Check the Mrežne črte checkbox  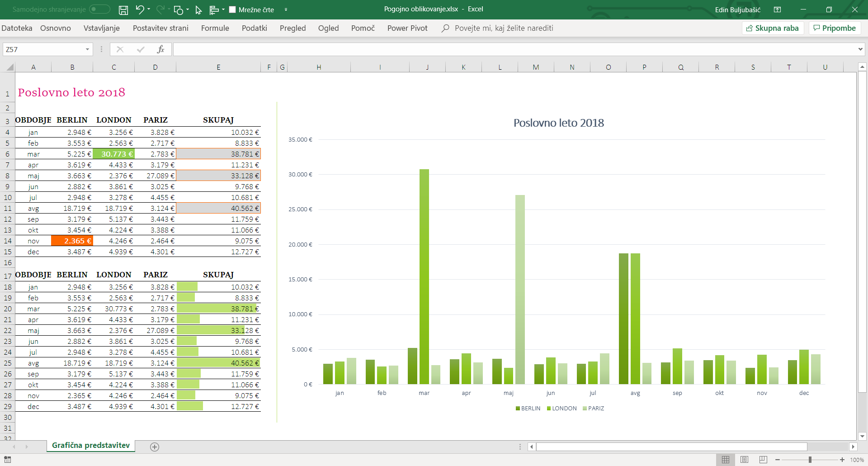[x=232, y=10]
